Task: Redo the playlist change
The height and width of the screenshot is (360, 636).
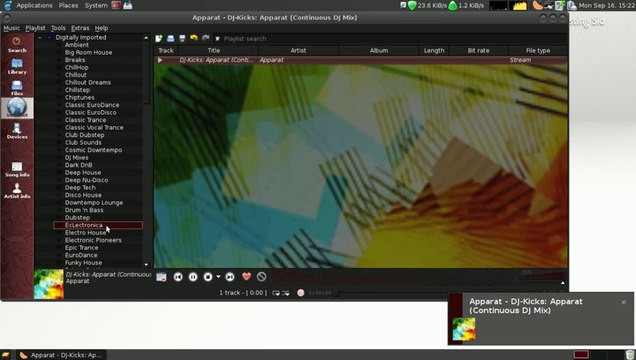Action: (206, 38)
